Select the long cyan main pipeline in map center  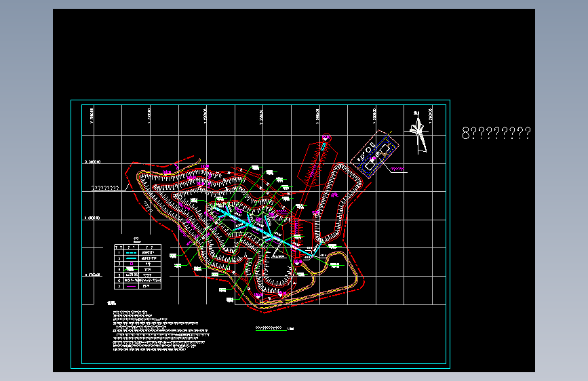pyautogui.click(x=264, y=232)
